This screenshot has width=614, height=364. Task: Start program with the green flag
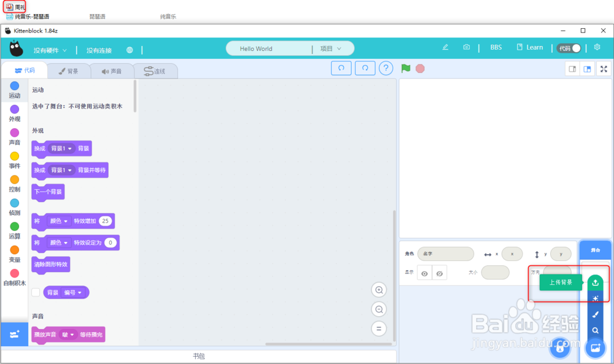[406, 69]
